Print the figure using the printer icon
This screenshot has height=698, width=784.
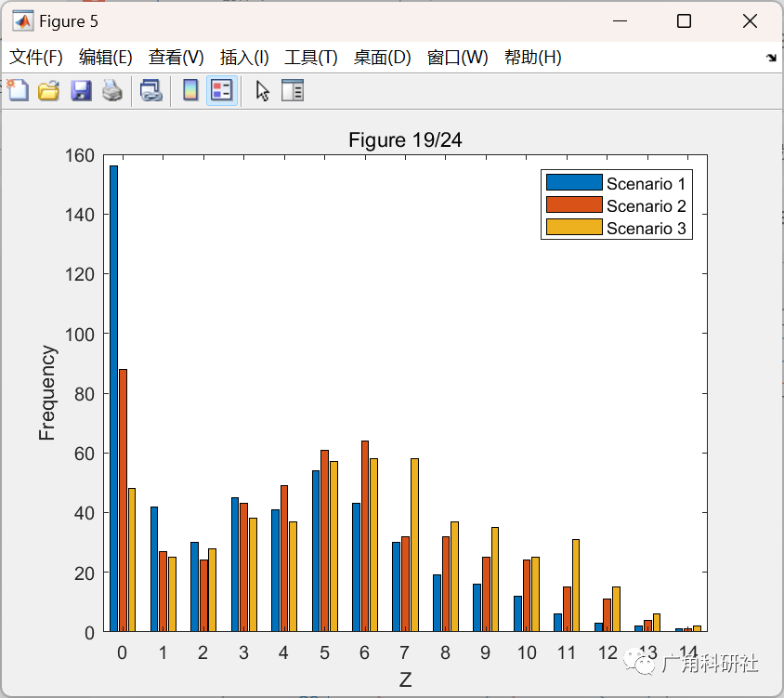[x=112, y=90]
